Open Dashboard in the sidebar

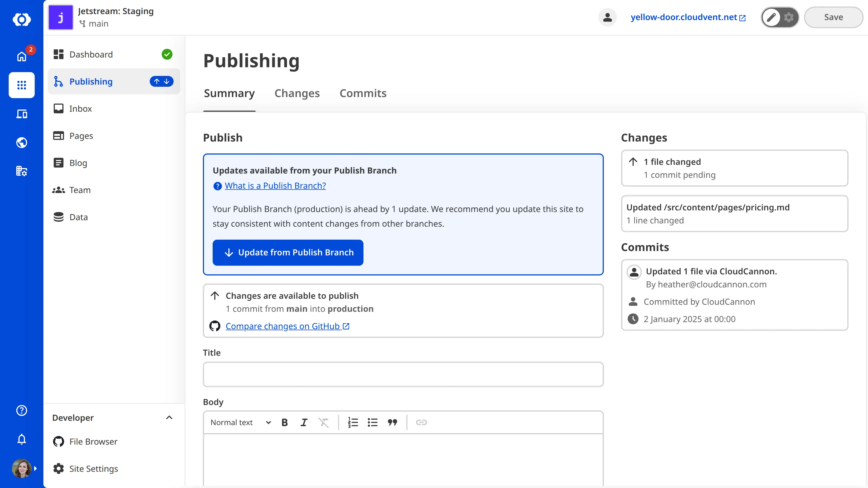coord(114,54)
